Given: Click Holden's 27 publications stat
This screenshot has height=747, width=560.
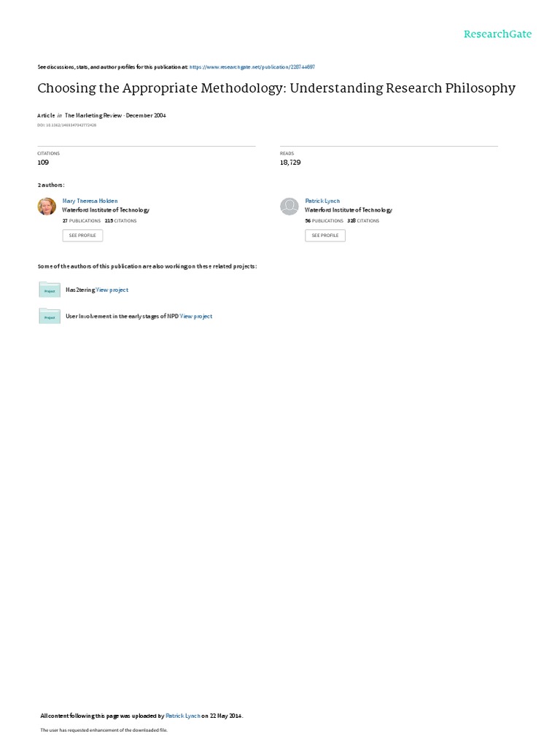Looking at the screenshot, I should point(82,221).
